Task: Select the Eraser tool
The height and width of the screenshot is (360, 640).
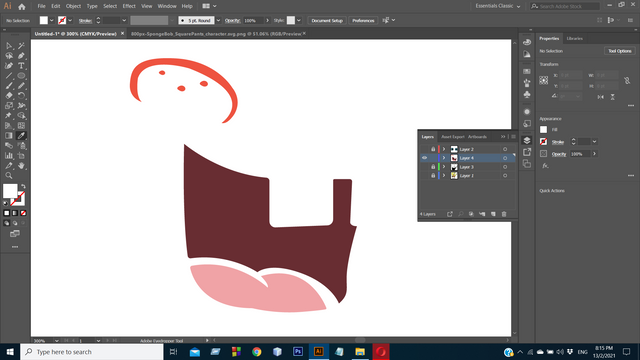Action: pyautogui.click(x=9, y=96)
